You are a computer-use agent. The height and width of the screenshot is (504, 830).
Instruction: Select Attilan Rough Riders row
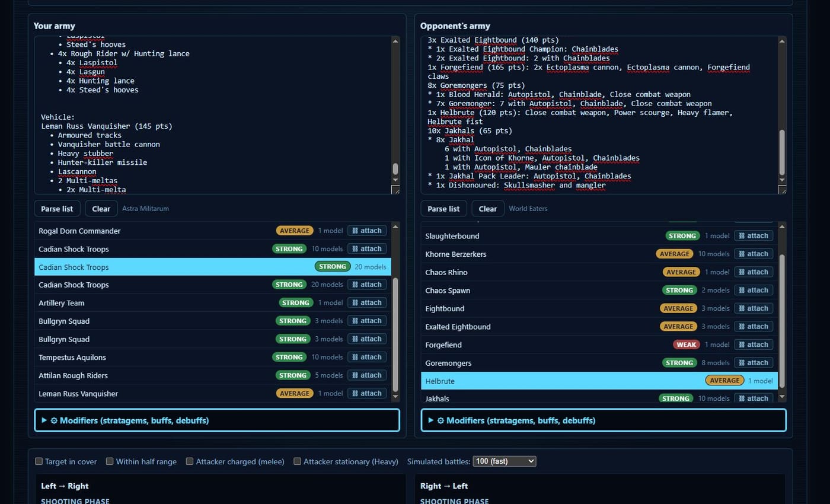point(213,375)
